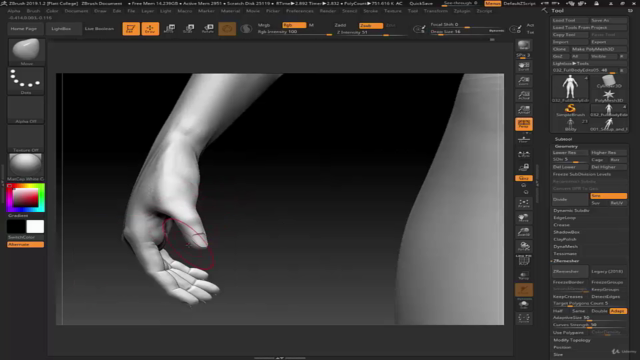Click the Solo icon
Viewport: 640px width, 360px height.
pyautogui.click(x=524, y=304)
